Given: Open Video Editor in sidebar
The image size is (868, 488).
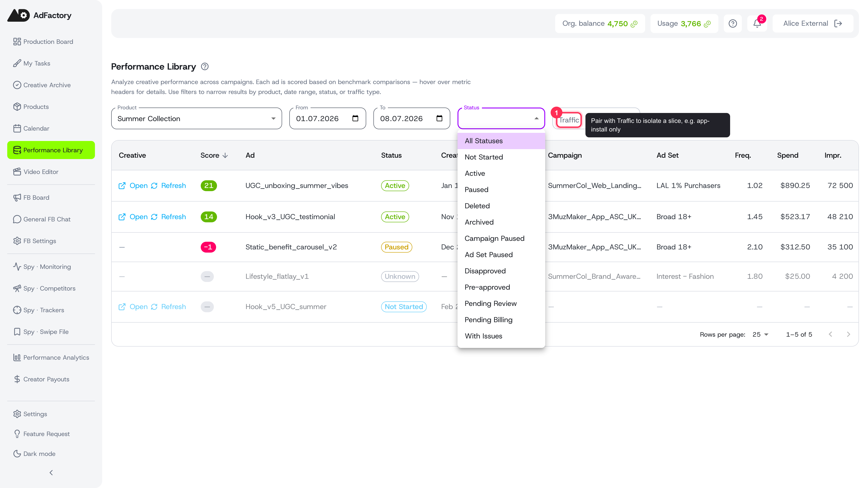Looking at the screenshot, I should point(51,172).
